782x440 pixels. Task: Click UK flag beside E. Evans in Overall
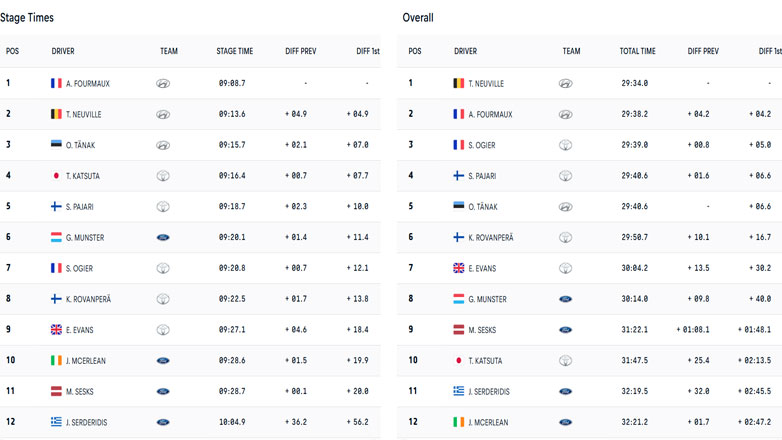(459, 268)
